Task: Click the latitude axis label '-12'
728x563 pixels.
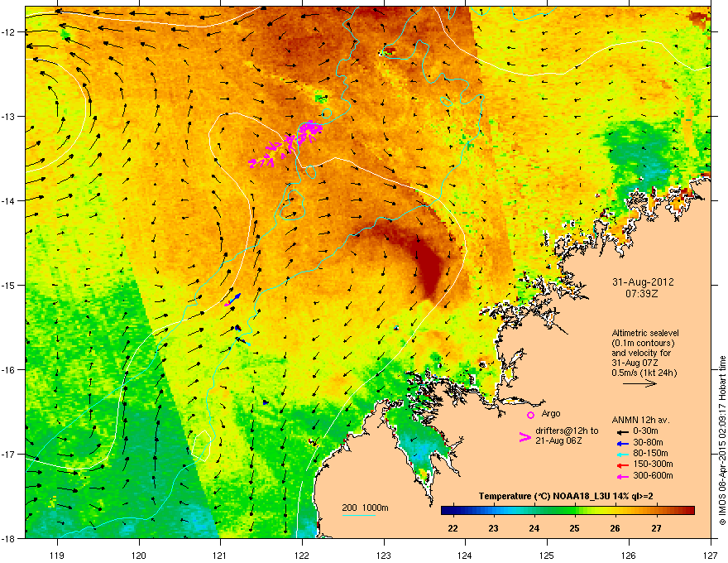Action: click(8, 32)
